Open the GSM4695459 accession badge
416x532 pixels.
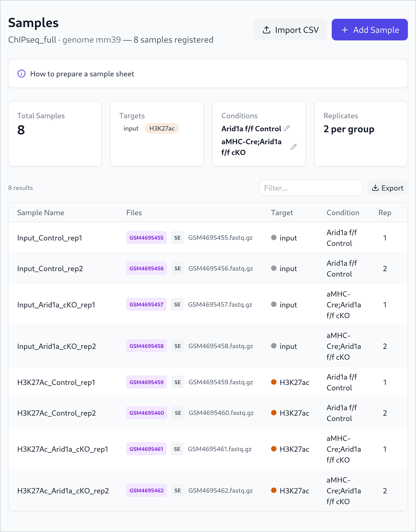pyautogui.click(x=146, y=382)
